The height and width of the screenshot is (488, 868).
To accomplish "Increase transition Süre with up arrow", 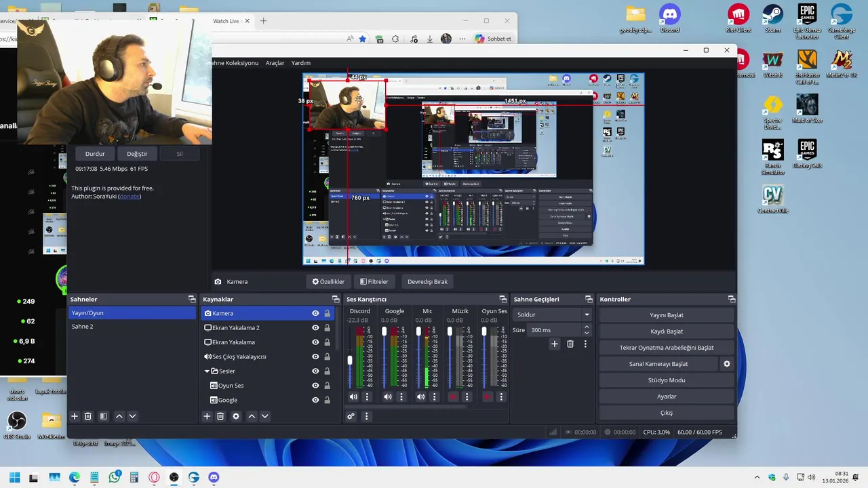I will click(587, 327).
